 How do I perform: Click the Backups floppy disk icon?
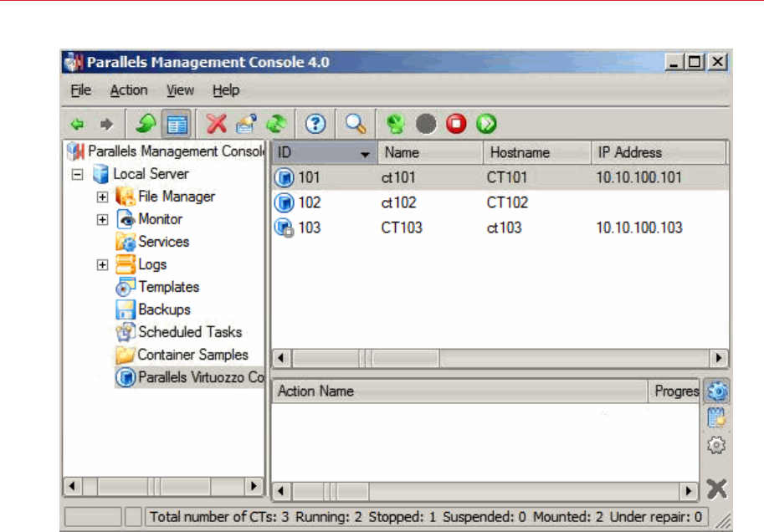point(126,309)
